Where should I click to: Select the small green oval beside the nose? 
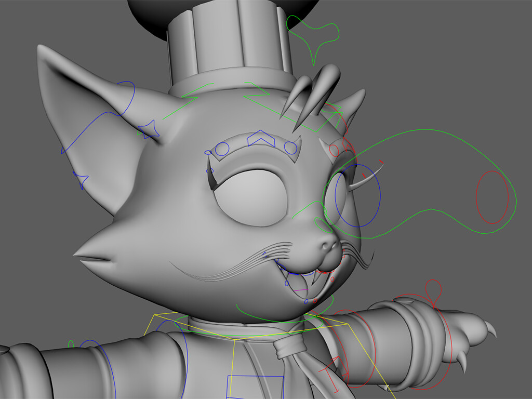323,225
